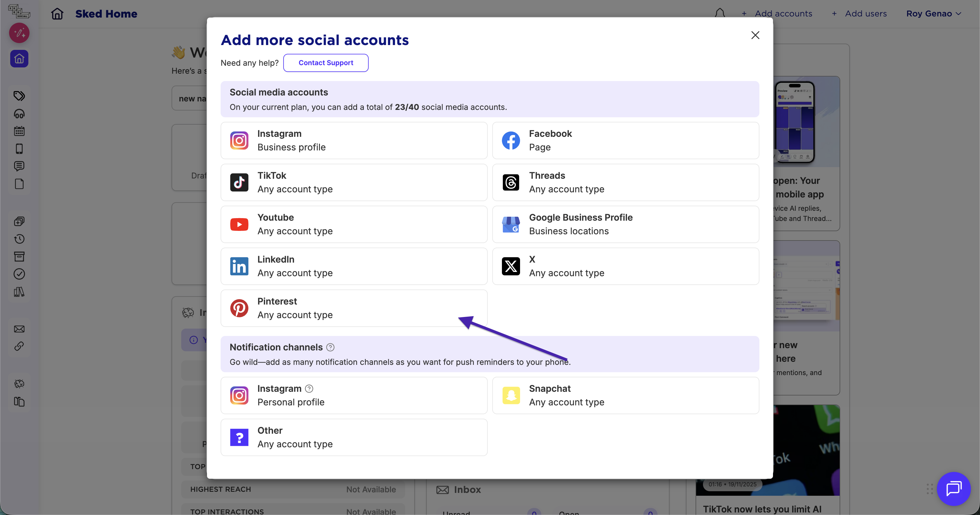The height and width of the screenshot is (515, 980).
Task: Select Google Business Profile option
Action: 626,224
